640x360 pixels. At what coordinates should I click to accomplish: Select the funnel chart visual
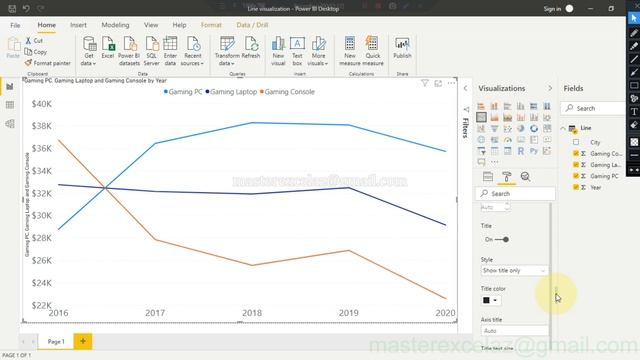(494, 129)
